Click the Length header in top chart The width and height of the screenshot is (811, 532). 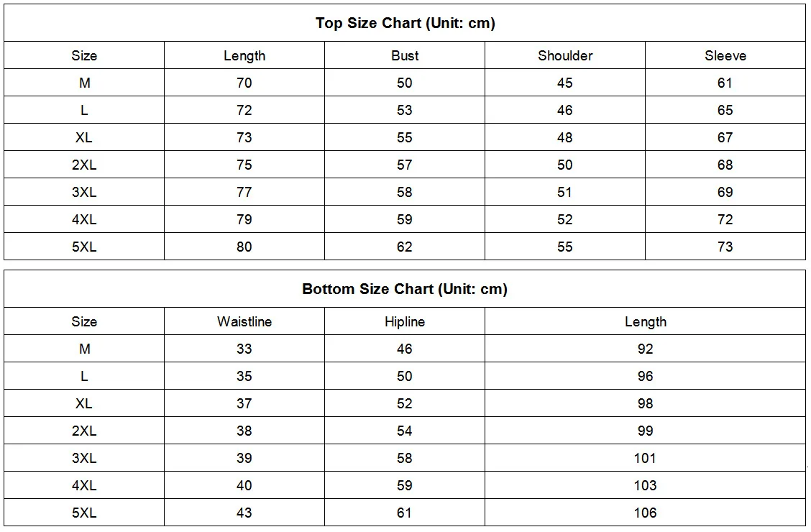coord(244,55)
